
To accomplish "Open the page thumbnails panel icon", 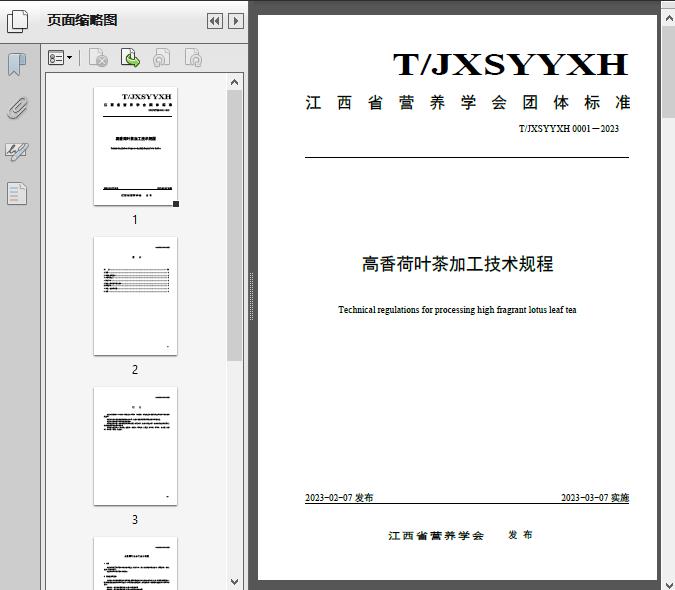I will pyautogui.click(x=17, y=21).
